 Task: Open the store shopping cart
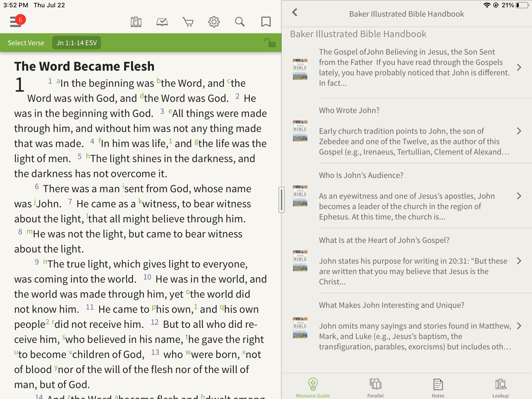coord(188,22)
